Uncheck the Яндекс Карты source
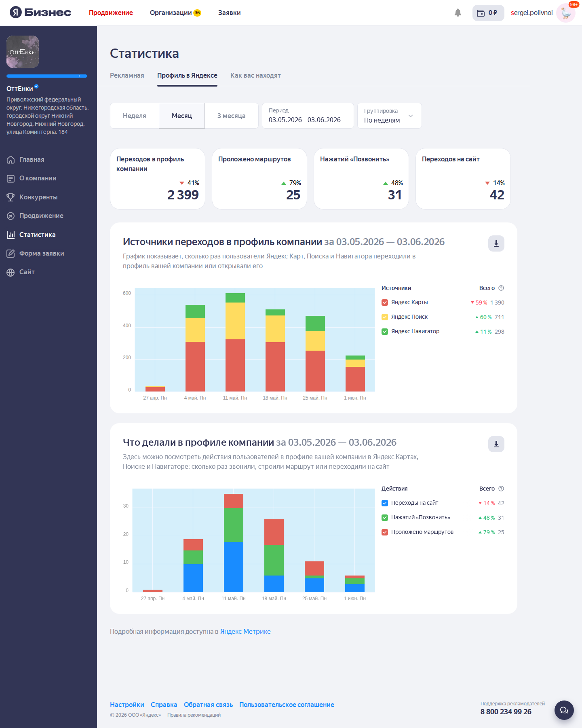582x728 pixels. coord(385,303)
